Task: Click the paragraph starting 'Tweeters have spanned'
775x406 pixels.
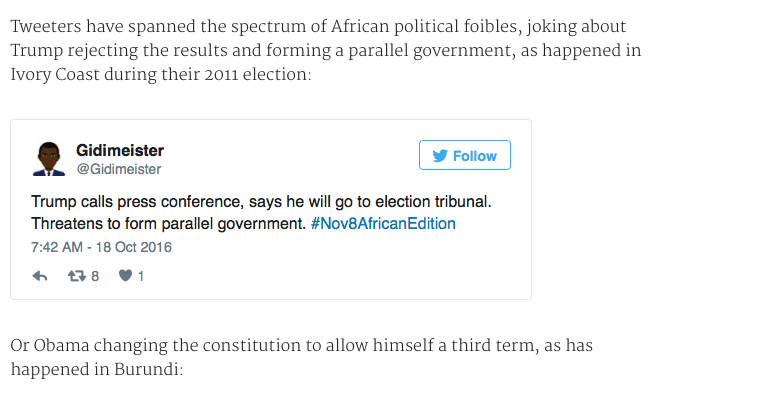Action: point(326,50)
